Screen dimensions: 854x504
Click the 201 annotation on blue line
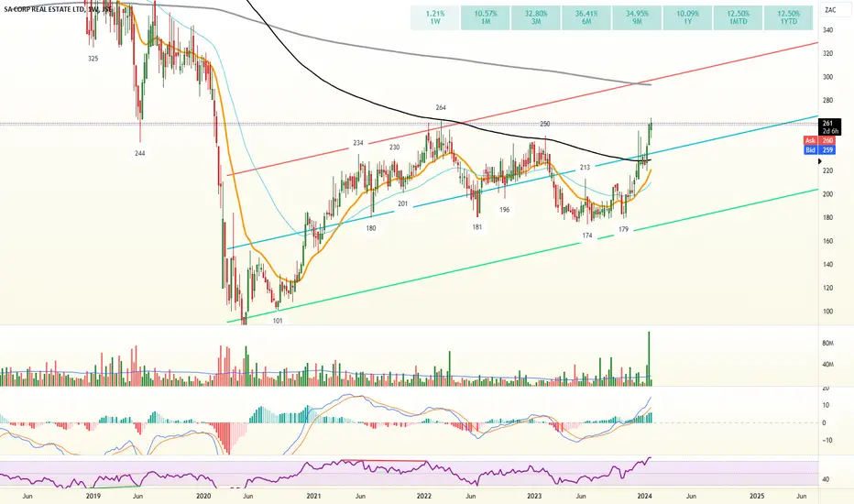[402, 203]
